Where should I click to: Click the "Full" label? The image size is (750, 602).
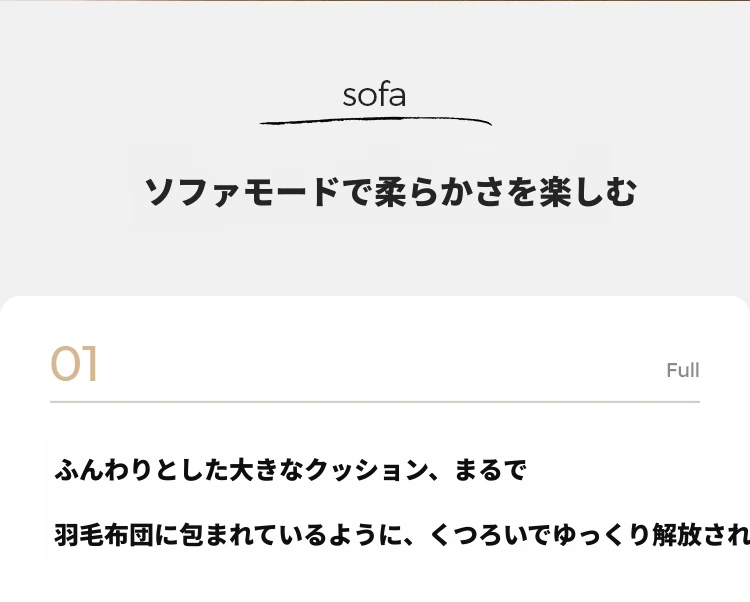click(683, 370)
